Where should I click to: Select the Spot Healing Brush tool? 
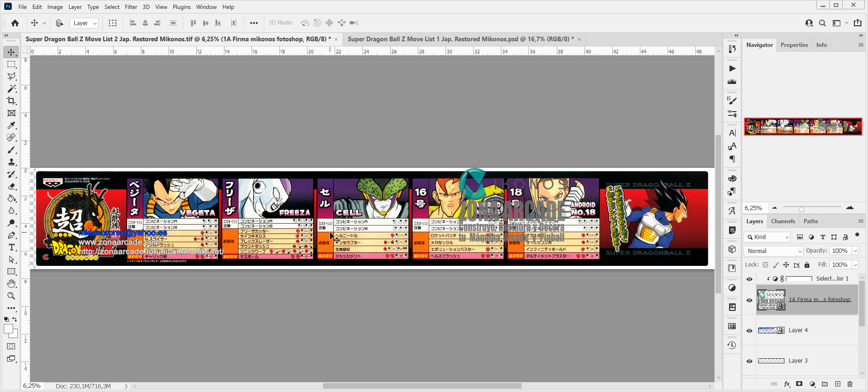pos(11,137)
